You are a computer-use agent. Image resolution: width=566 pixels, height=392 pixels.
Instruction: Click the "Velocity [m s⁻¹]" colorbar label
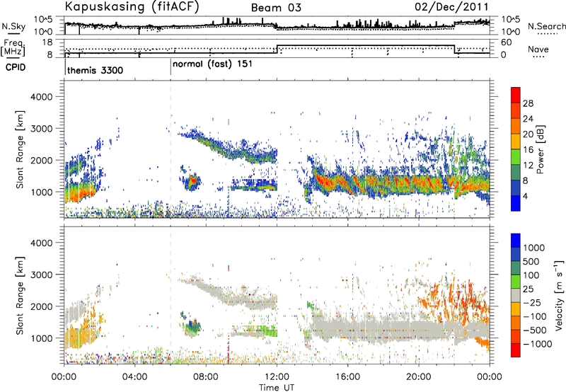[x=559, y=295]
